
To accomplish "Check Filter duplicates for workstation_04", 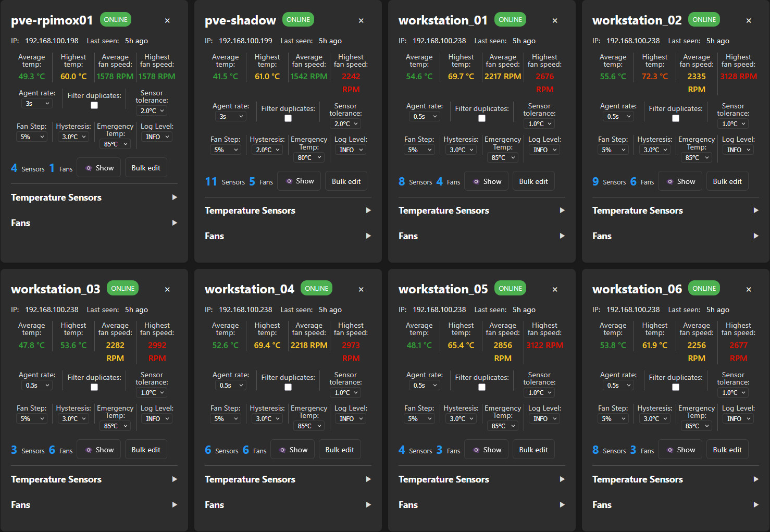I will [288, 387].
